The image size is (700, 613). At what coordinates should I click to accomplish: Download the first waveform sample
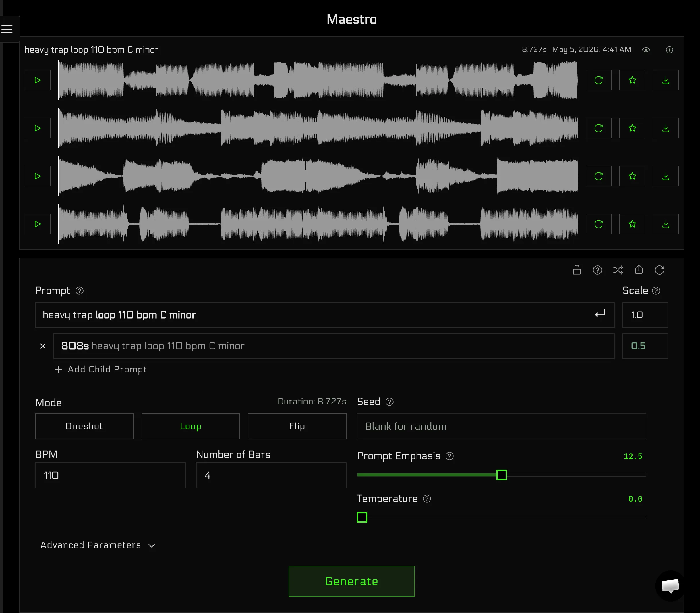pyautogui.click(x=666, y=80)
